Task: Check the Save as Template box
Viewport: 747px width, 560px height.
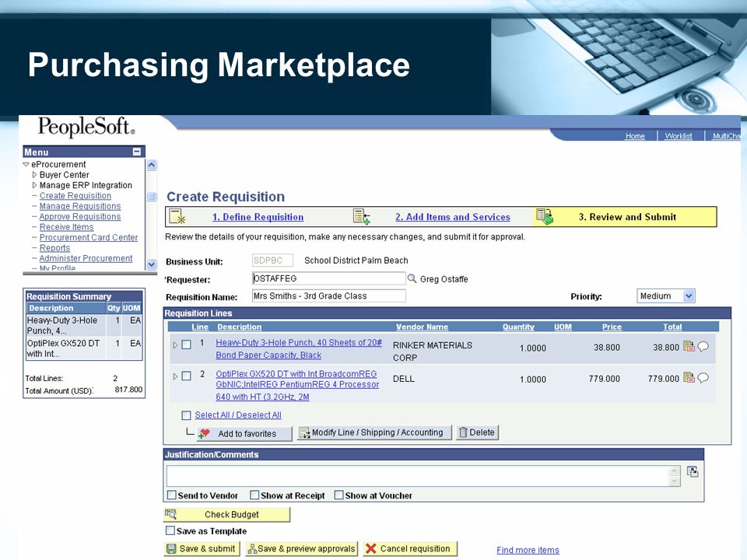Action: (170, 530)
